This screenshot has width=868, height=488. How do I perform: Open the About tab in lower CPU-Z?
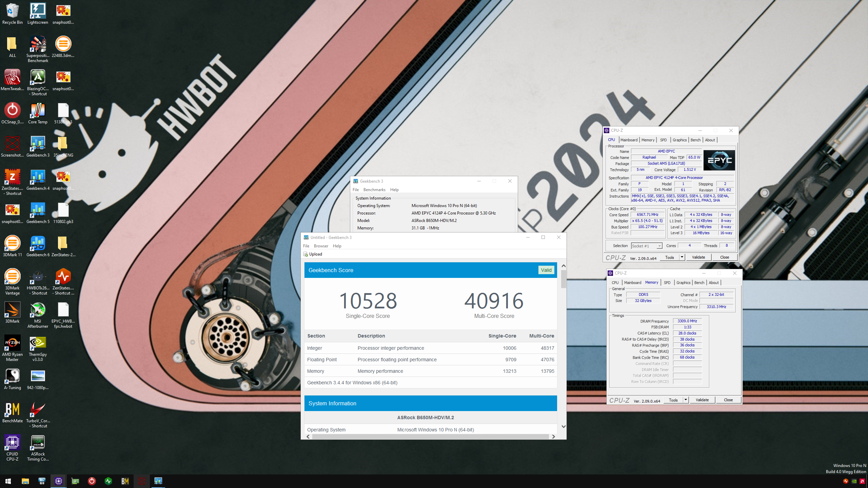[713, 283]
